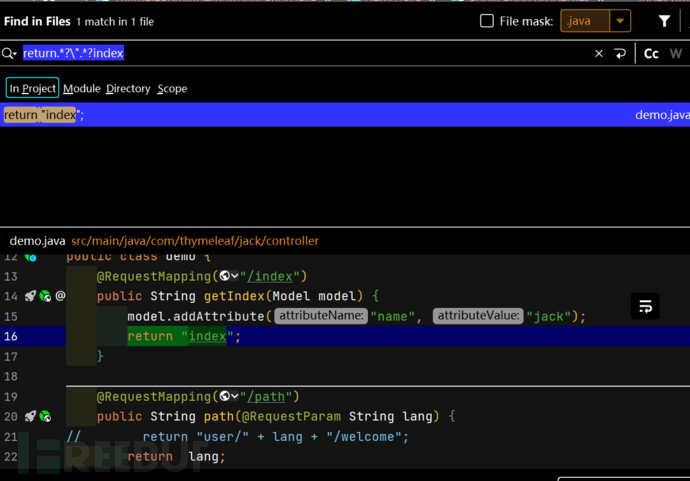The image size is (690, 481).
Task: Open search history magnifier dropdown
Action: point(9,54)
